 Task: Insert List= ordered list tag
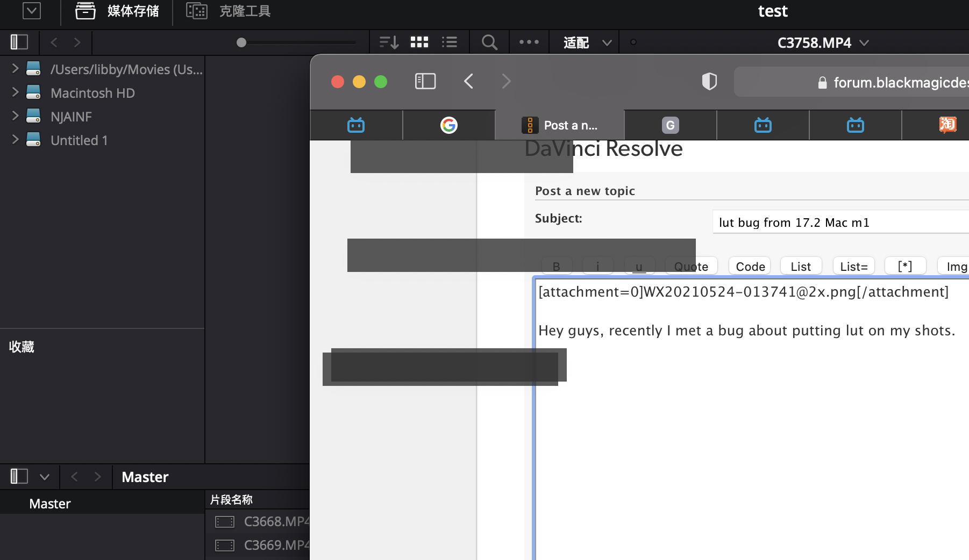854,267
